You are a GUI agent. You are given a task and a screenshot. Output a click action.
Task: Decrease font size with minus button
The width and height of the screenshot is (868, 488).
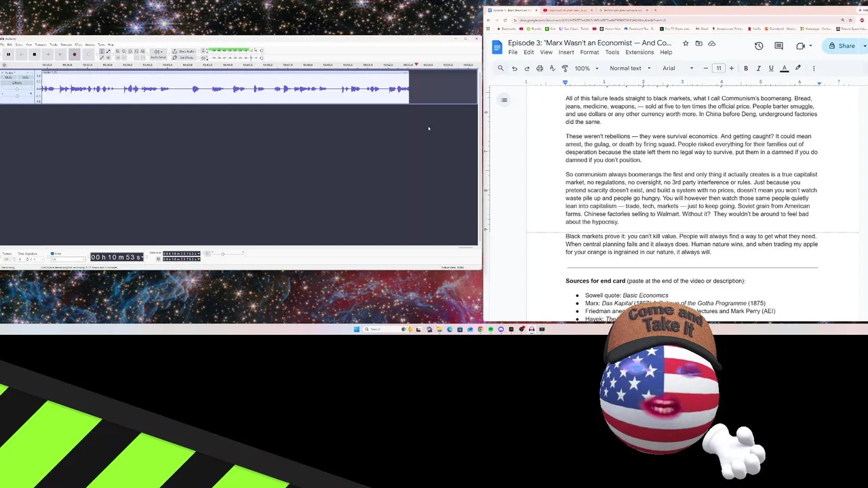click(x=706, y=68)
